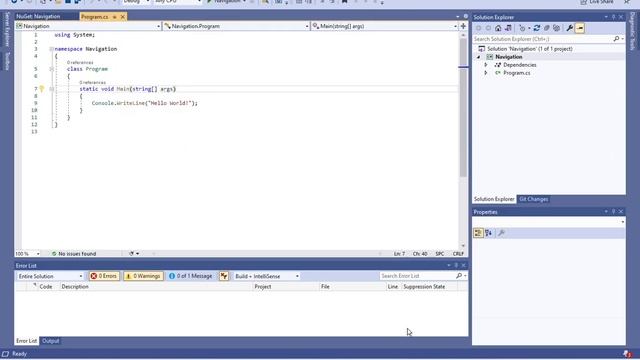Open the Main(string[] args) member dropdown
The width and height of the screenshot is (640, 360).
[x=384, y=26]
